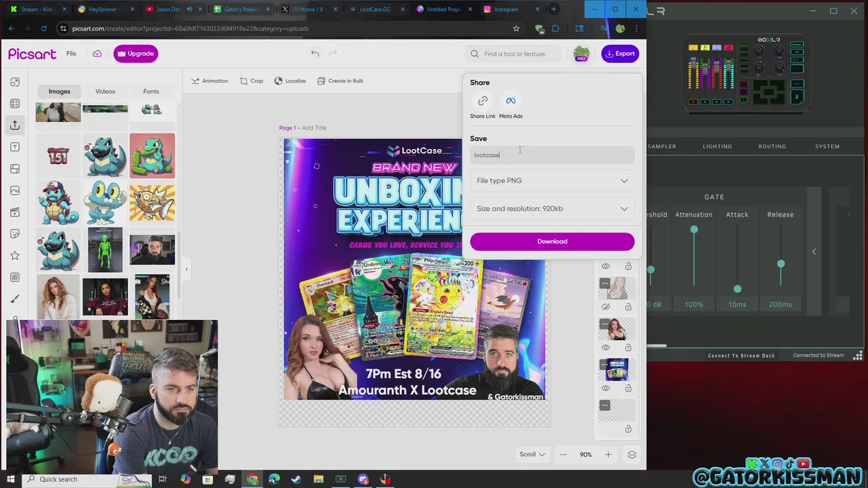Click the file name field containing lootcase
This screenshot has height=488, width=868.
(x=552, y=155)
